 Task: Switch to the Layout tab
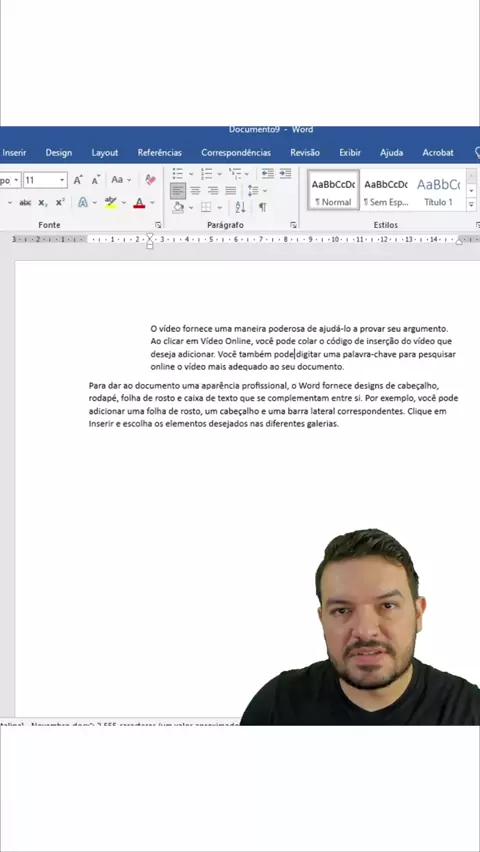(105, 153)
